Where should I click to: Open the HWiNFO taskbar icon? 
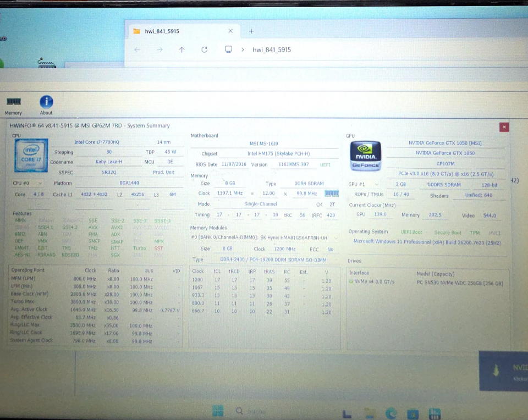(x=435, y=413)
